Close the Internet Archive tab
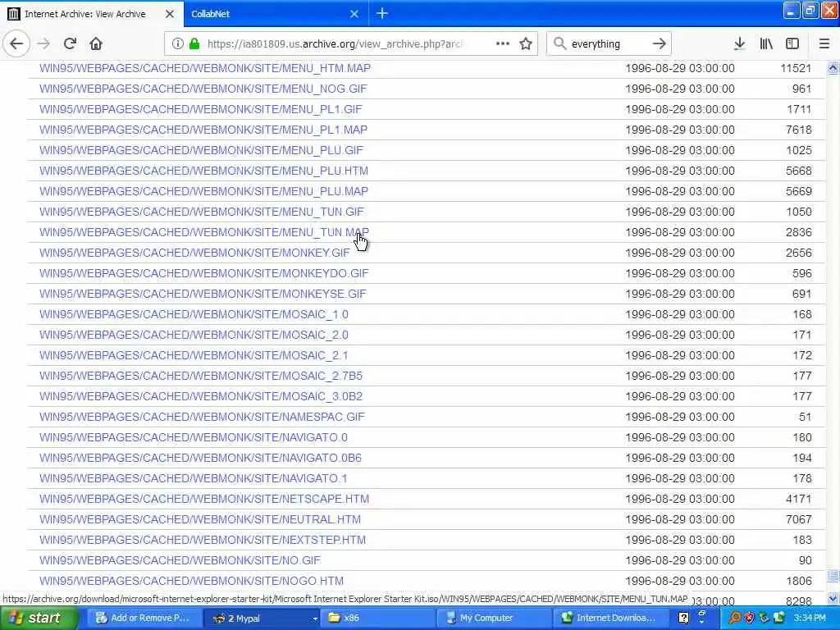840x630 pixels. 169,14
